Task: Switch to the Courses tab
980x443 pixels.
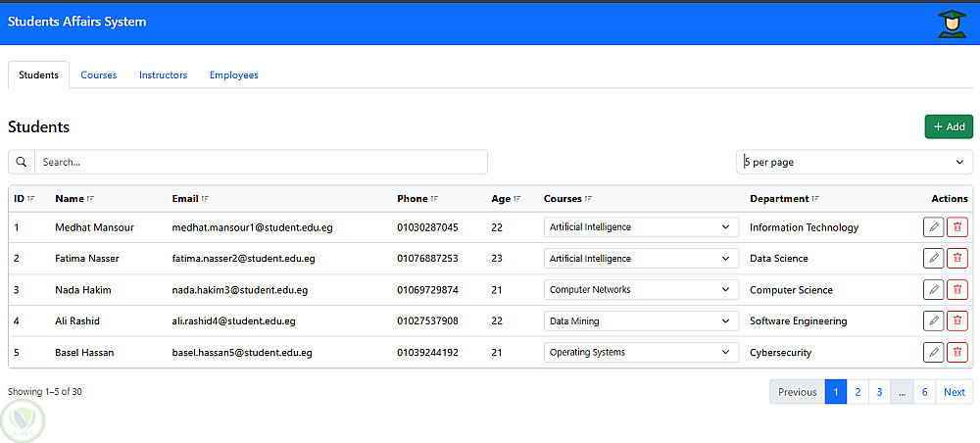Action: (x=98, y=75)
